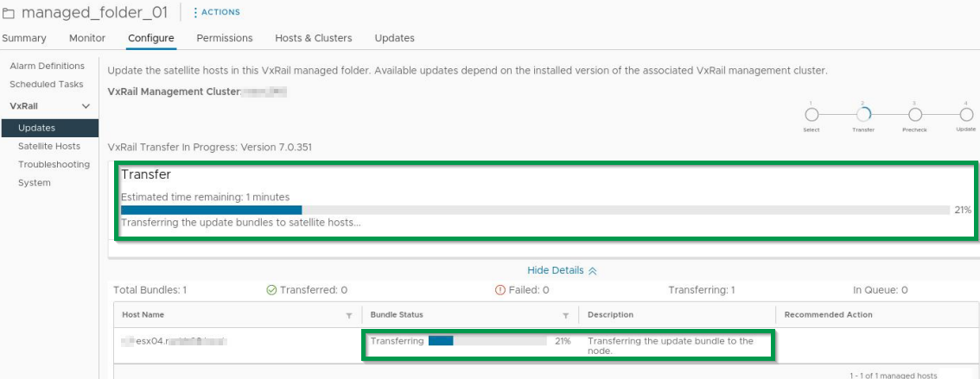The height and width of the screenshot is (379, 980).
Task: Click the esx04 bundle progress bar
Action: 487,341
